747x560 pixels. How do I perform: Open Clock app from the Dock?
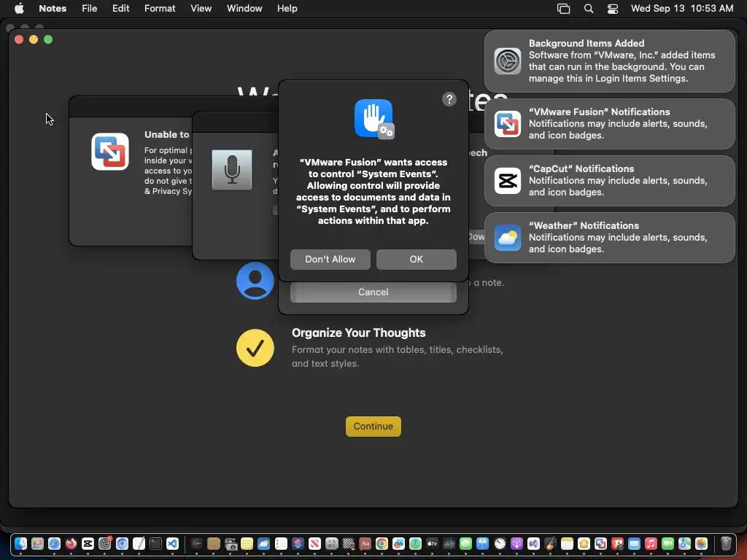500,543
